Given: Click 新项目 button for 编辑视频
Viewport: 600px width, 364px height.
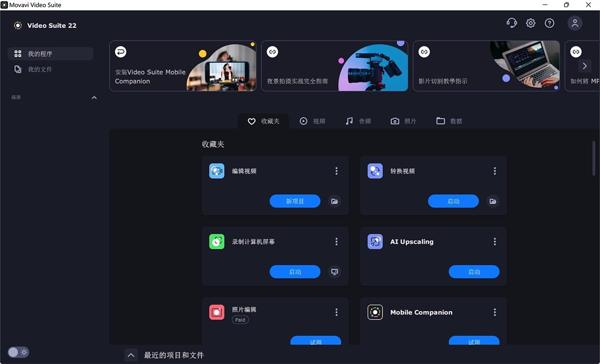Looking at the screenshot, I should click(x=295, y=201).
